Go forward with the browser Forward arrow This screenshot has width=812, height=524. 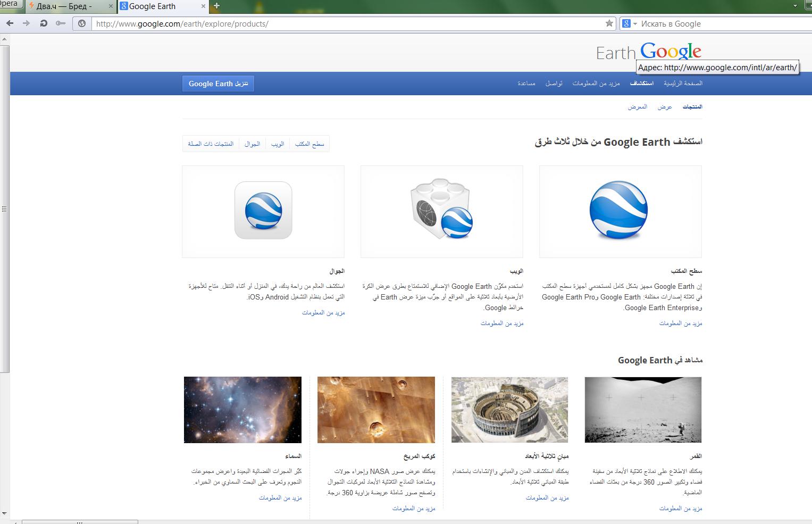click(26, 23)
